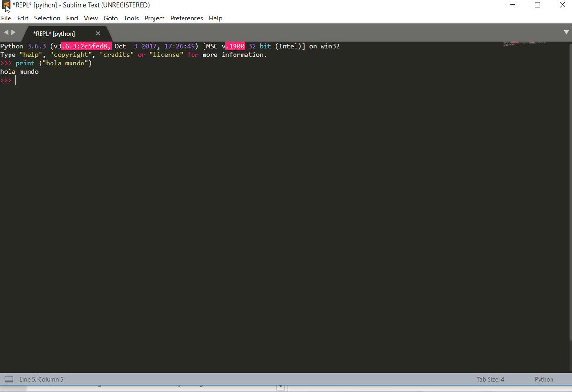Go to next tab with right arrow
This screenshot has height=392, width=572.
(13, 32)
